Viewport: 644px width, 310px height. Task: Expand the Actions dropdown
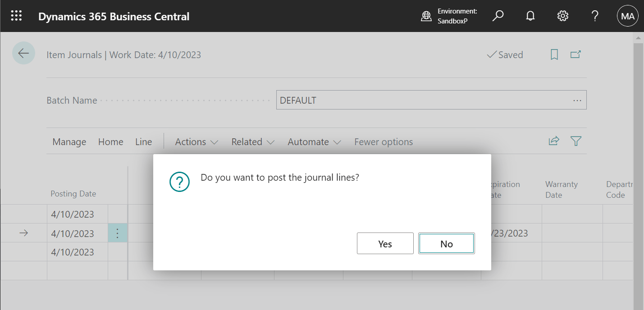click(196, 141)
